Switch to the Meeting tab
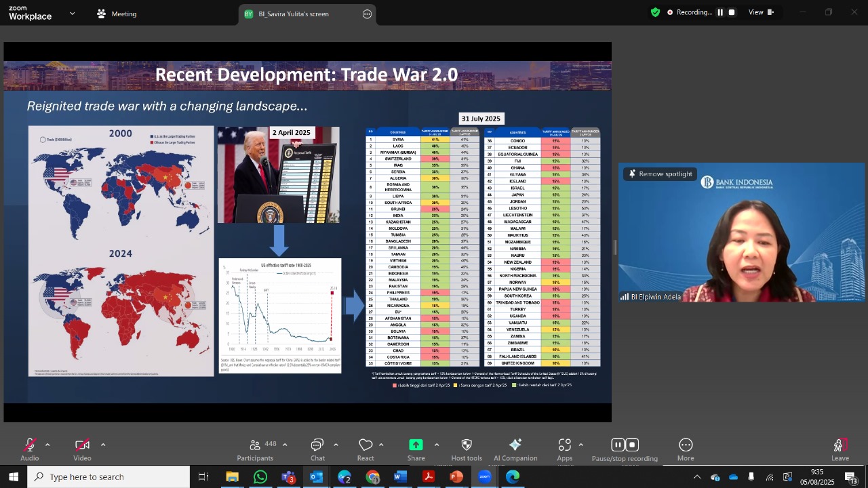 point(117,14)
